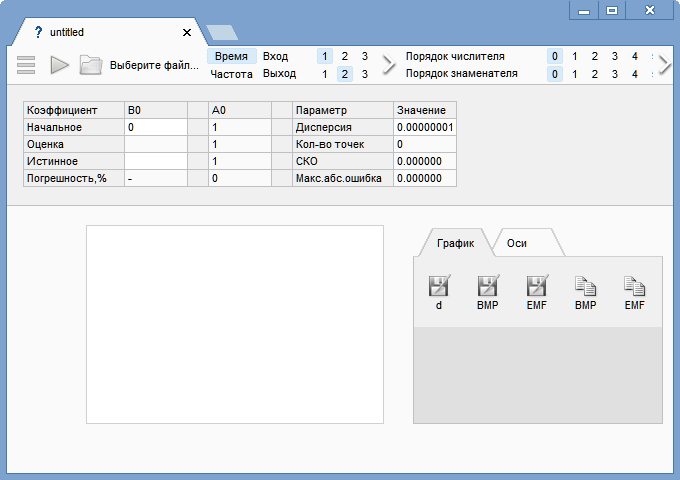
Task: Edit the 'Начальное' A0 value cell
Action: 240,127
